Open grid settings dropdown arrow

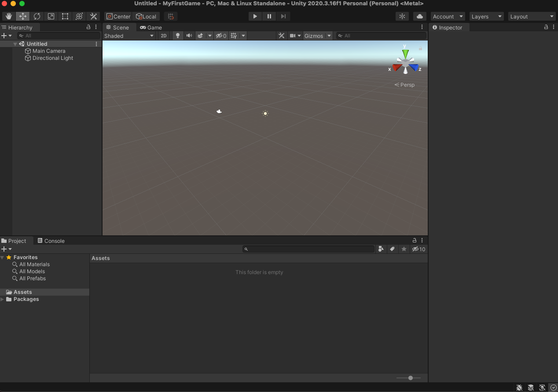[243, 36]
